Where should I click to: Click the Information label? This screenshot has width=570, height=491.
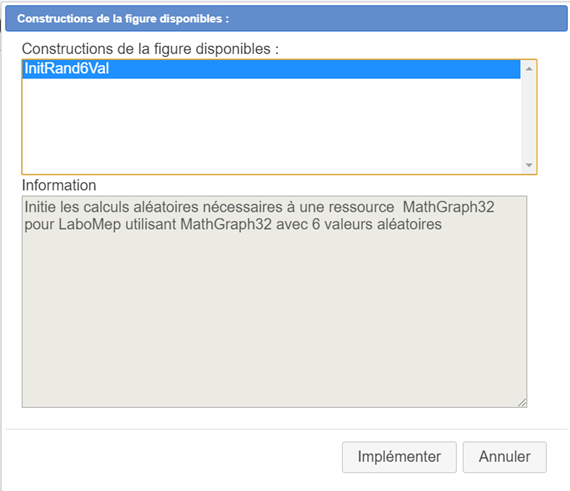pos(59,185)
